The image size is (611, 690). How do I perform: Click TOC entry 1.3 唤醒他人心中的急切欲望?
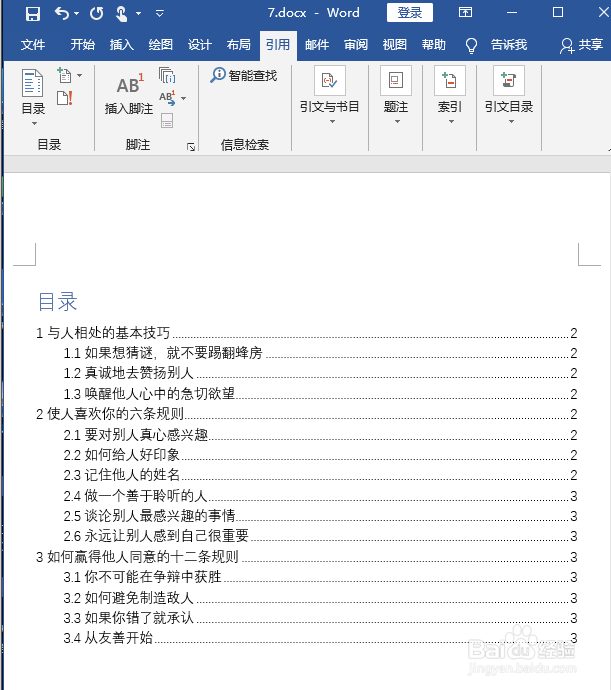point(320,393)
